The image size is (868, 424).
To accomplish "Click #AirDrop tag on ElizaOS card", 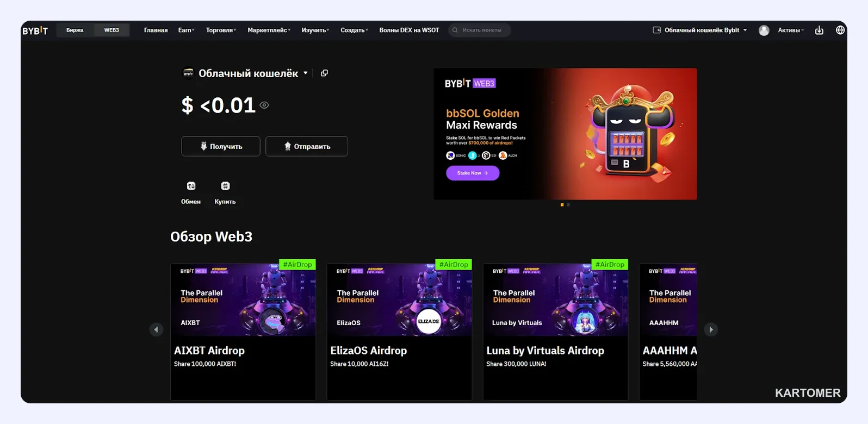I will click(454, 264).
